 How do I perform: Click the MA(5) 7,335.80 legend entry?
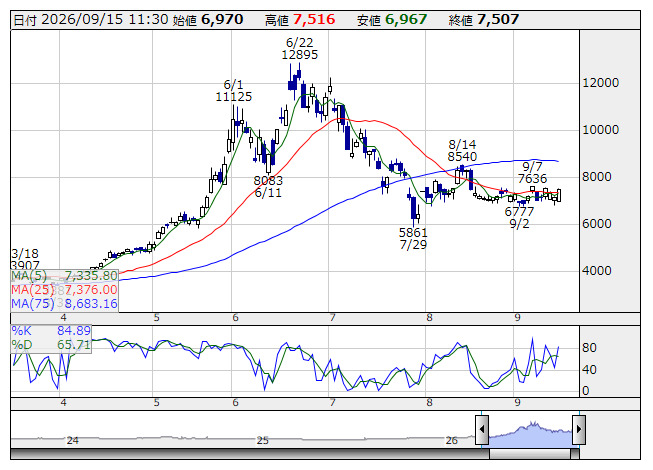[64, 276]
